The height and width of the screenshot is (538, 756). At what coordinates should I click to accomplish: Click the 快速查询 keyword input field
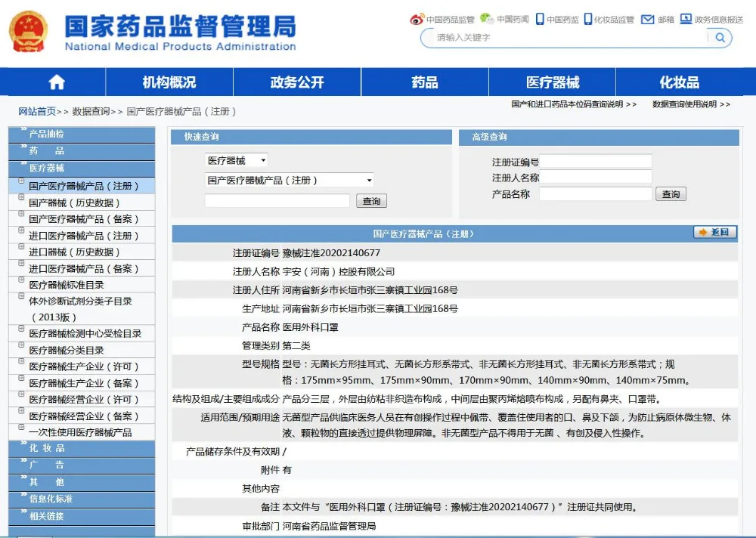(277, 200)
